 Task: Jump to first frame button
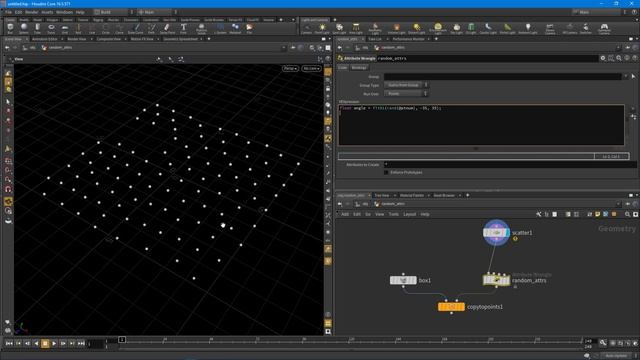click(x=9, y=344)
